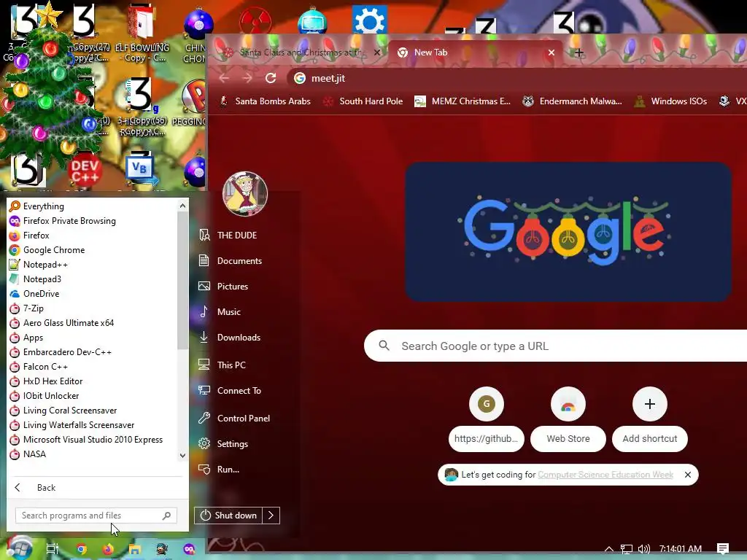
Task: Dismiss the coding promo with X
Action: coord(687,475)
